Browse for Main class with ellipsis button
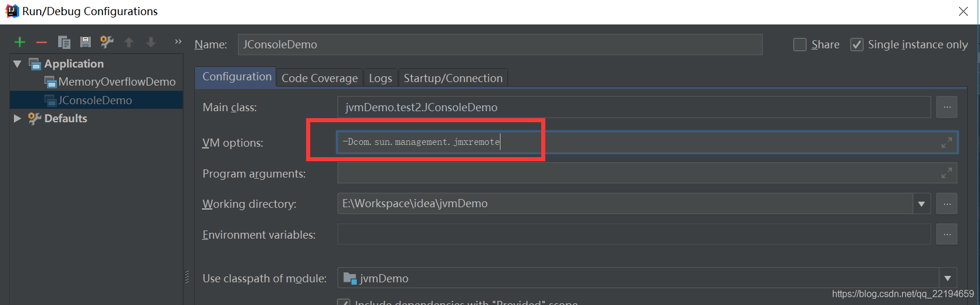 [x=947, y=107]
